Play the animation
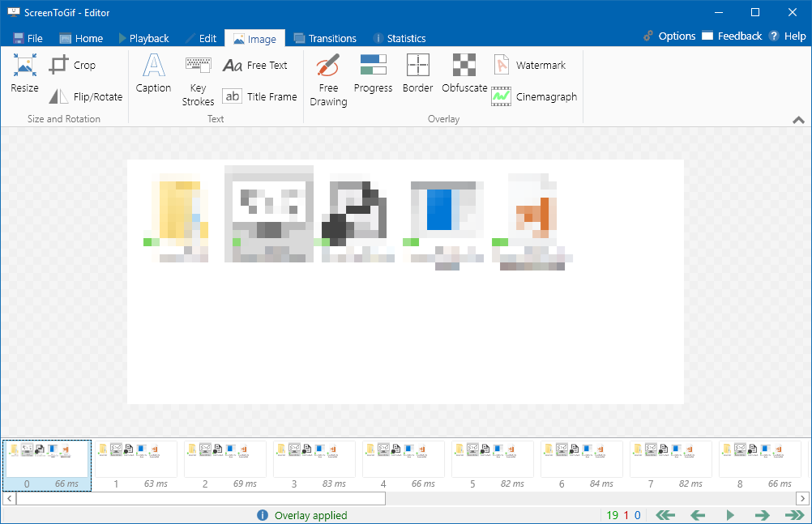 coord(730,515)
